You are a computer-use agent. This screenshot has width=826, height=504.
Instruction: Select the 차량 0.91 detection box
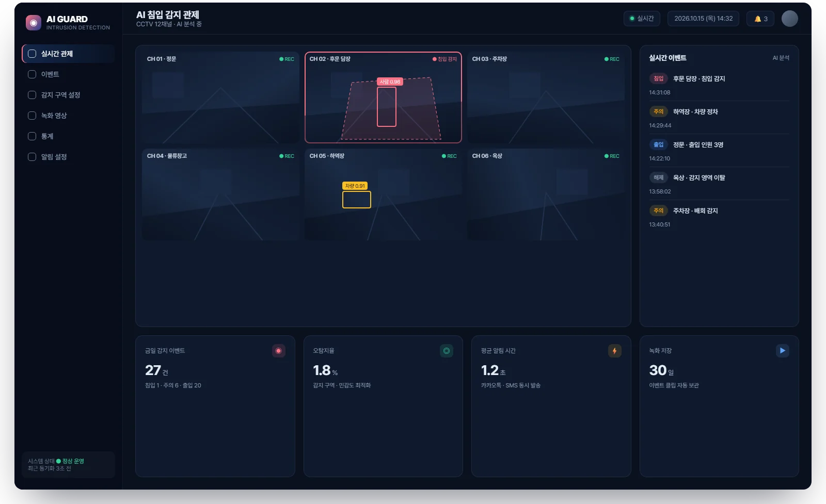pos(357,200)
